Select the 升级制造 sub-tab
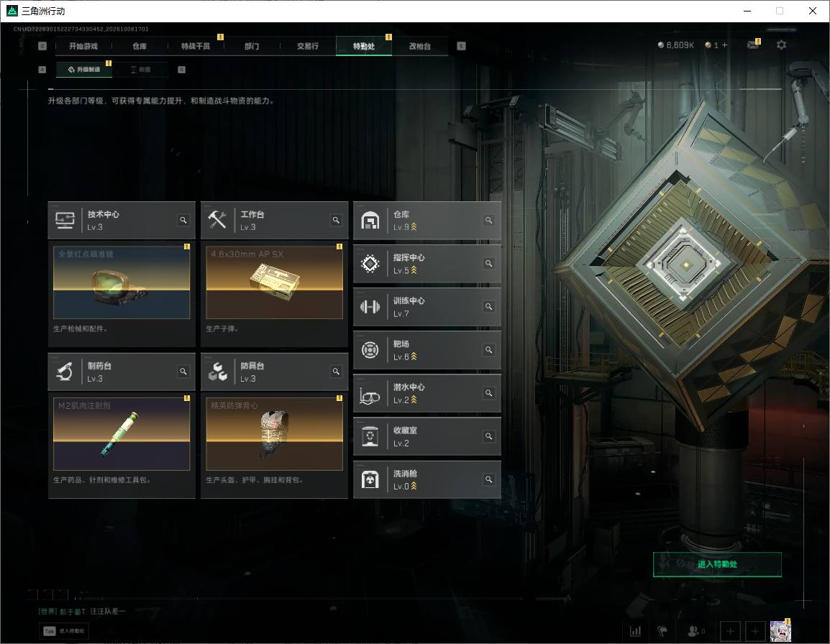The image size is (830, 644). point(84,69)
